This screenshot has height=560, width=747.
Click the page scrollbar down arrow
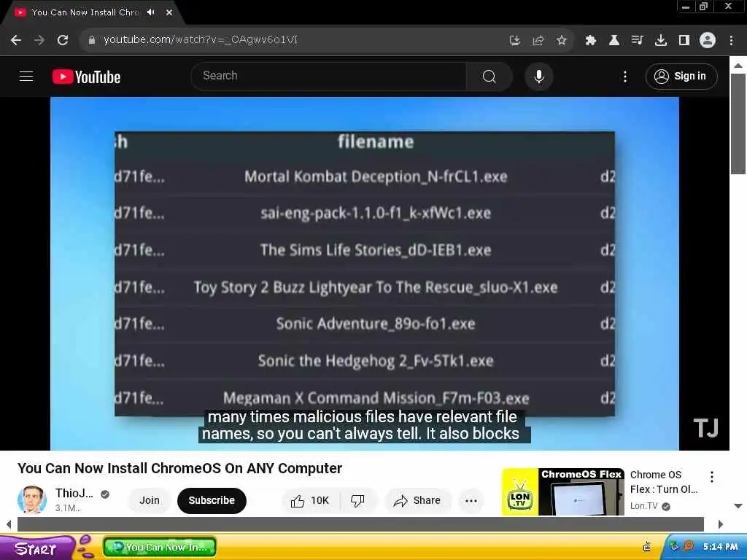coord(738,506)
